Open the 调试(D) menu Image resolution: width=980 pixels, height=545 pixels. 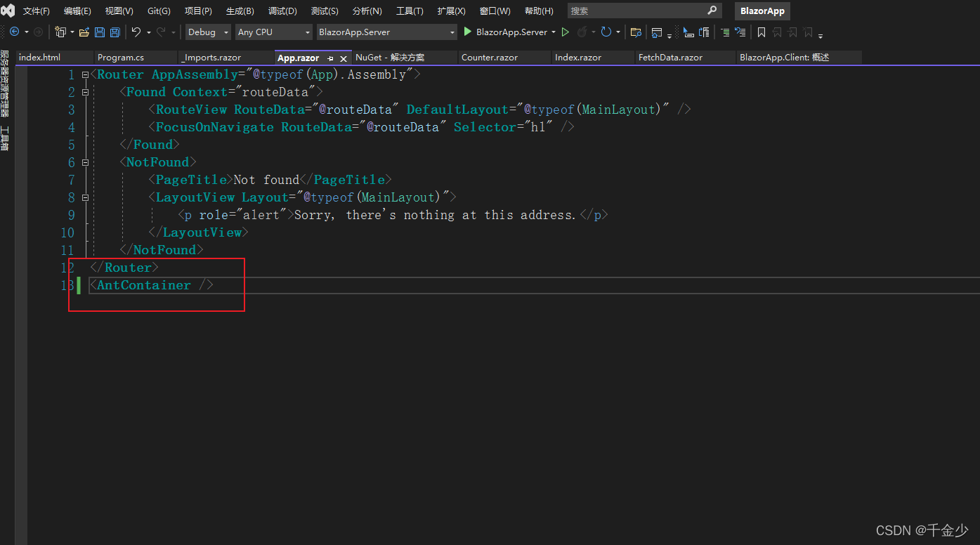pyautogui.click(x=282, y=11)
